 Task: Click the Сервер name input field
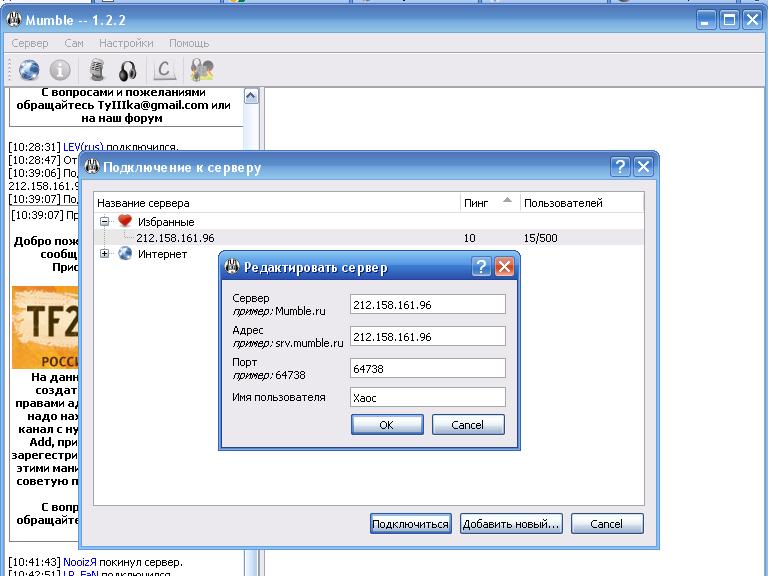(428, 305)
